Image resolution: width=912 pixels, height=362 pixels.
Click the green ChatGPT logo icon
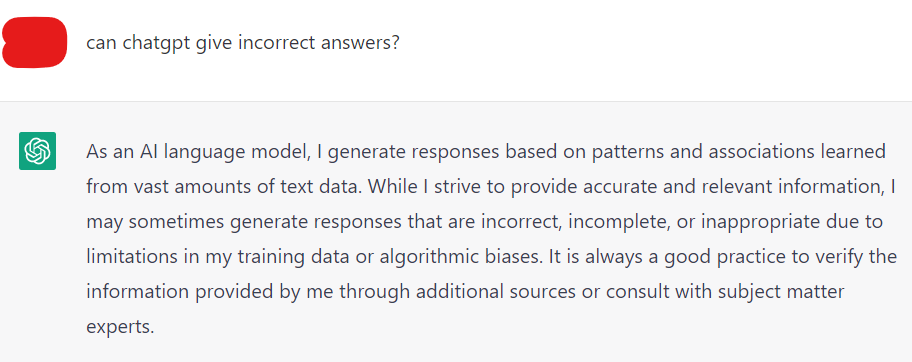pyautogui.click(x=37, y=151)
